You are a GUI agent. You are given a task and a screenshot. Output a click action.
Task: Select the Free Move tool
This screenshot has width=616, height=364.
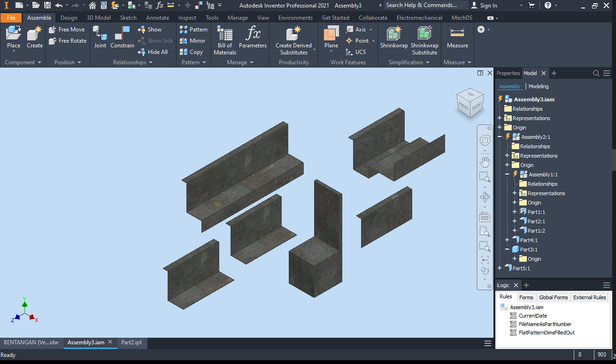[67, 30]
